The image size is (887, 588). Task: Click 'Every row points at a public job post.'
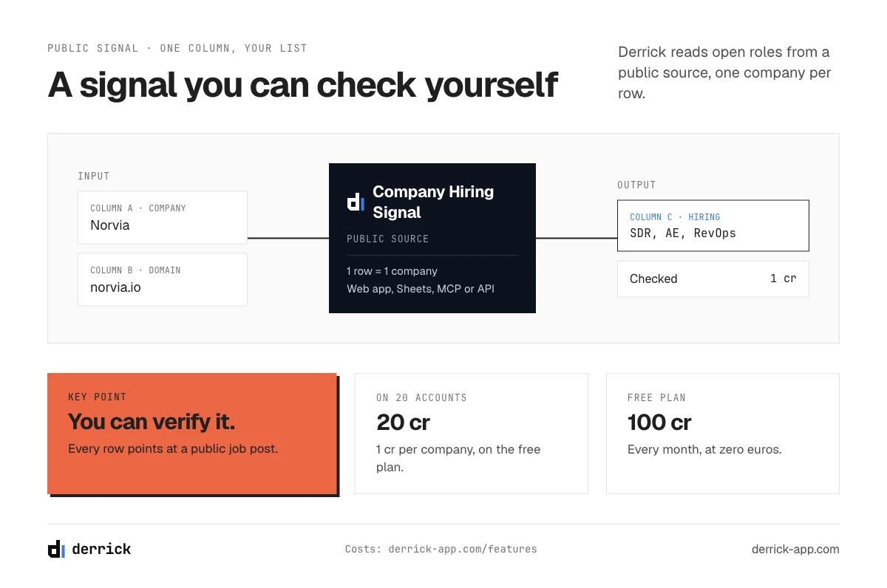click(x=173, y=448)
